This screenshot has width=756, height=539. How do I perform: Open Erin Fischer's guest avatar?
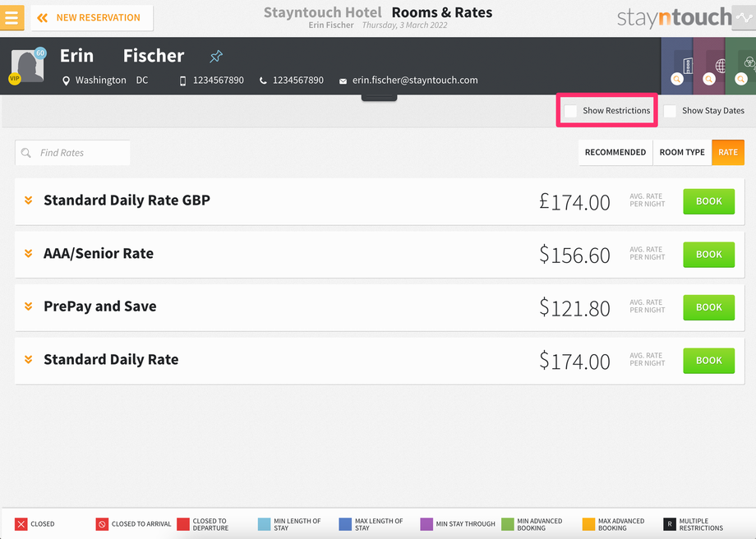point(27,66)
